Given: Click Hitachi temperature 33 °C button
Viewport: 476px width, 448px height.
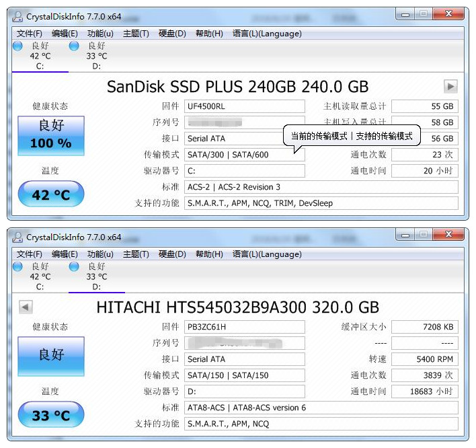Looking at the screenshot, I should 51,414.
